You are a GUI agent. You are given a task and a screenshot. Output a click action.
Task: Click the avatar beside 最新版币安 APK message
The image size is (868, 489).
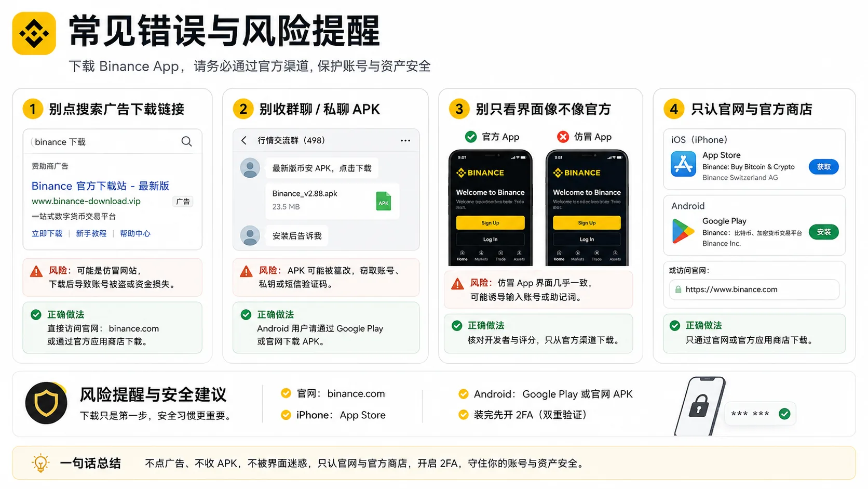tap(250, 168)
